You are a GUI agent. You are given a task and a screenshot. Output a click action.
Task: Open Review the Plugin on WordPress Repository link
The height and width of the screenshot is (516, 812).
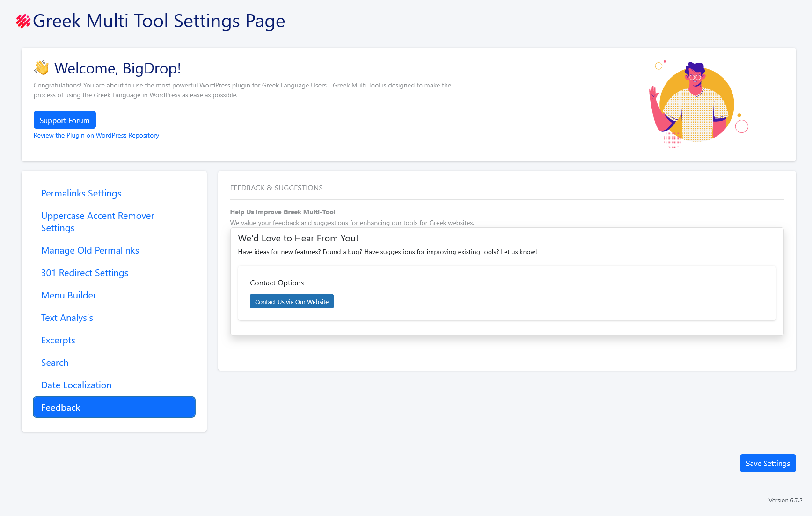click(96, 135)
